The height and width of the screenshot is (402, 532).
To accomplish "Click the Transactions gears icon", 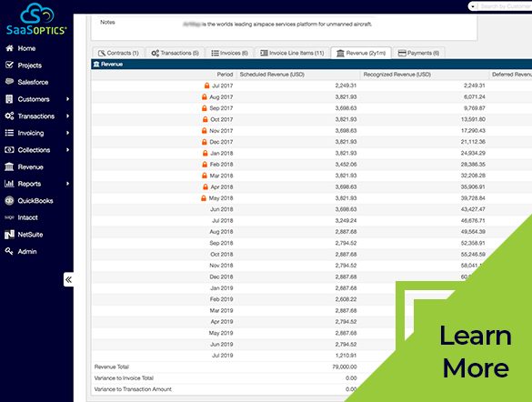I will coord(9,116).
